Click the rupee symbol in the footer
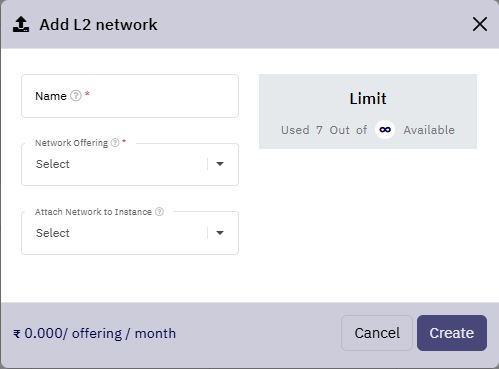The height and width of the screenshot is (369, 499). pyautogui.click(x=17, y=334)
